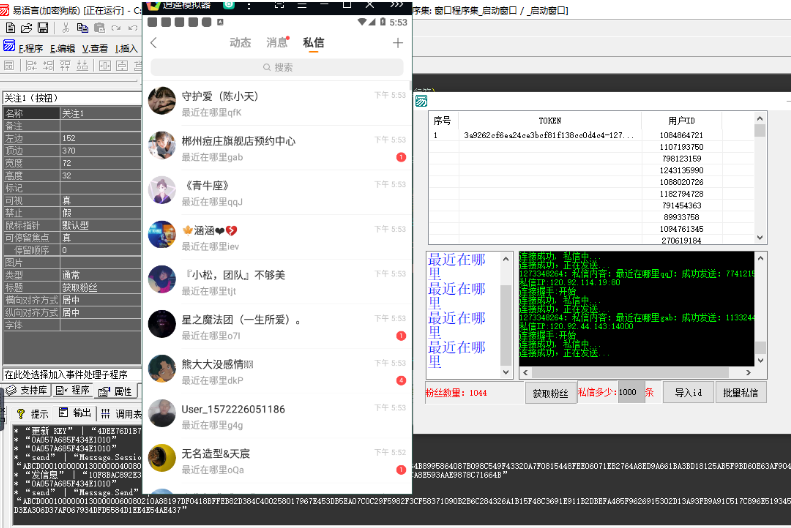This screenshot has width=791, height=528.
Task: Click the green log vertical scrollbar thumb
Action: 760,348
